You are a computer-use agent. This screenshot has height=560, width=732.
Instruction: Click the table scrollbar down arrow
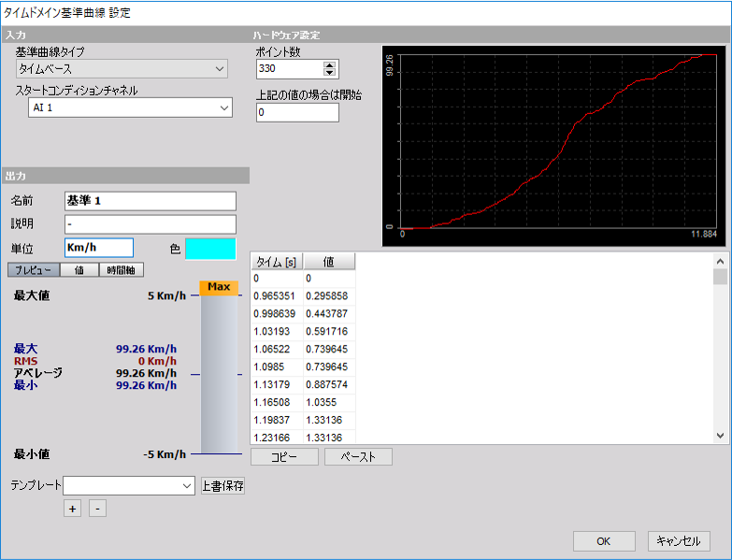(x=721, y=436)
